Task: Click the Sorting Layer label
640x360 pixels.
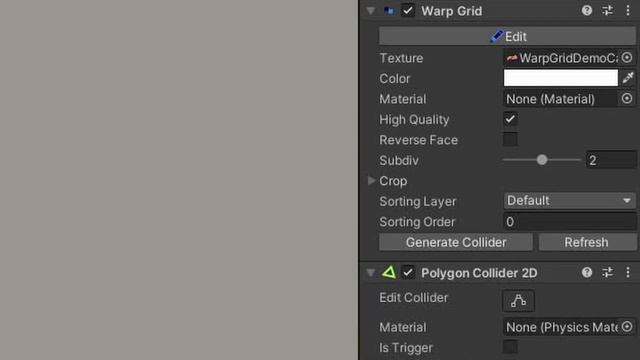Action: tap(418, 201)
